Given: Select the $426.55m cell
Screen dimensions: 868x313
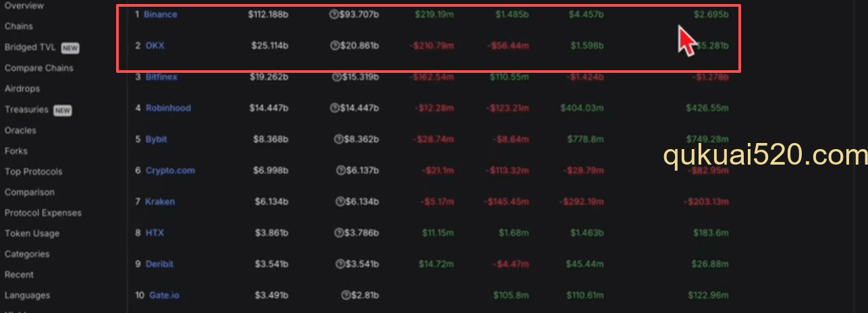Looking at the screenshot, I should coord(707,108).
